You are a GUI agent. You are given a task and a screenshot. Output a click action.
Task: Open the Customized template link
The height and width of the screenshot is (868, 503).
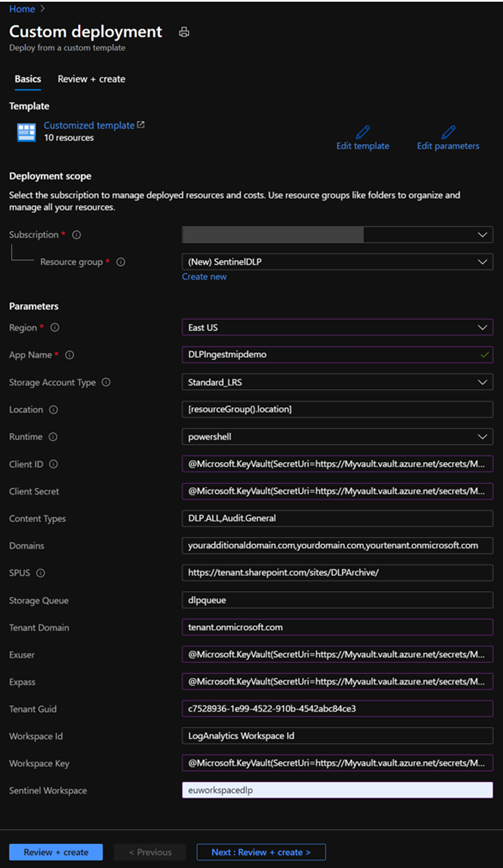coord(89,126)
